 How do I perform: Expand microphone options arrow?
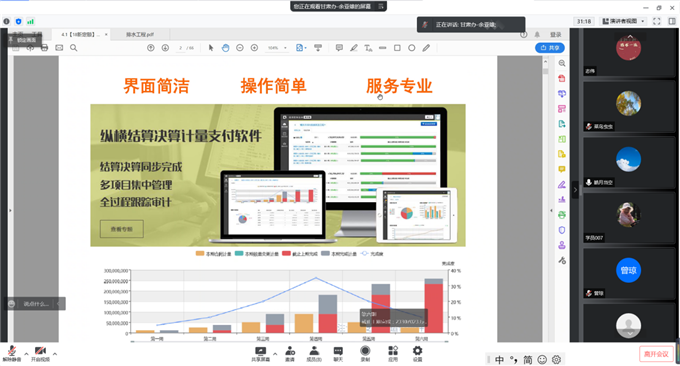[26, 354]
